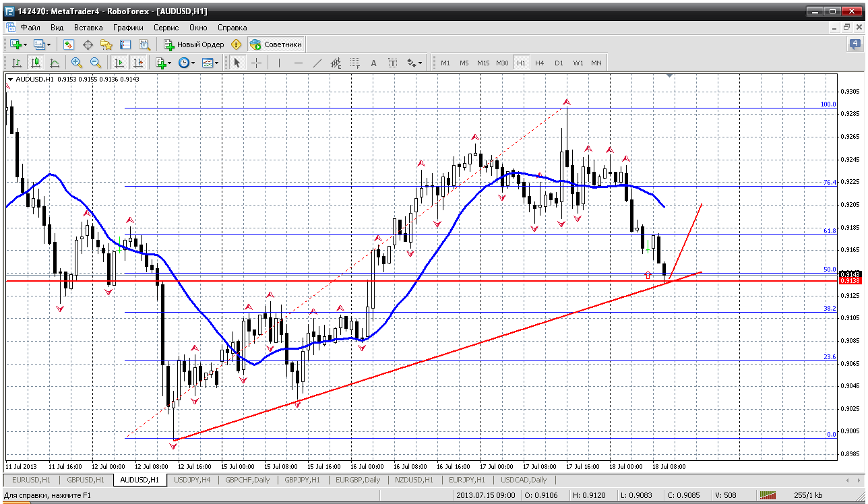The width and height of the screenshot is (868, 504).
Task: Select the Cursor arrow tool
Action: point(237,63)
